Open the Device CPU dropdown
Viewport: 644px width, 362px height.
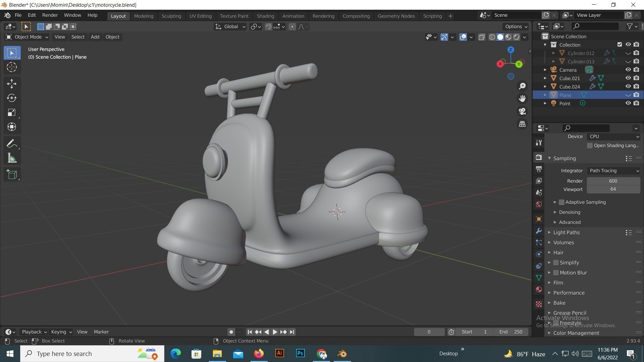coord(613,137)
